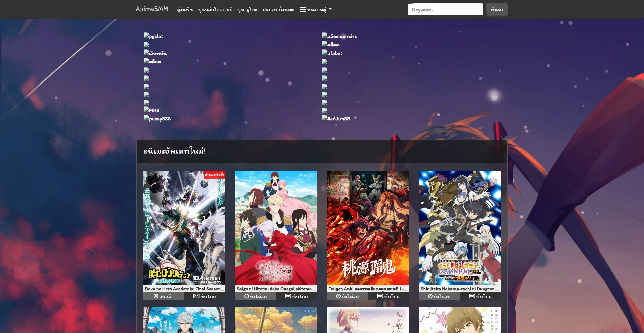Screen dimensions: 644x333
Task: Open the ดูวันพีซ menu item
Action: tap(184, 10)
